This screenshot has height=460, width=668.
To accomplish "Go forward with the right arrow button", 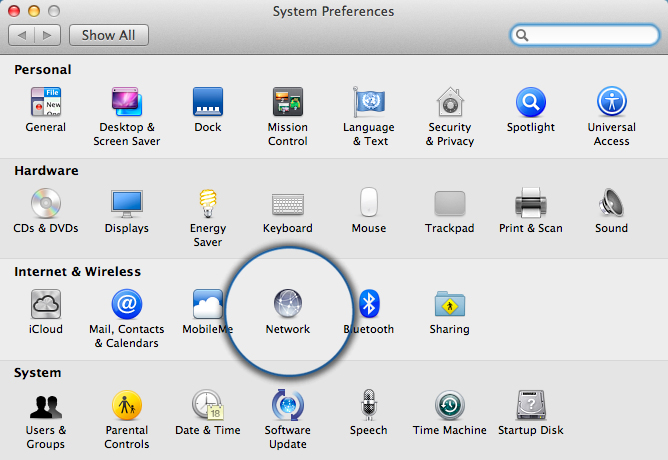I will pyautogui.click(x=47, y=35).
